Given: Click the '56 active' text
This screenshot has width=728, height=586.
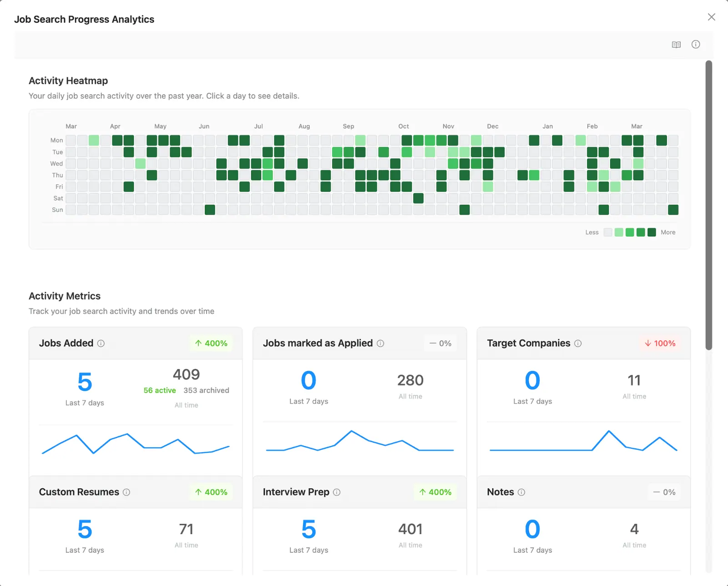Looking at the screenshot, I should click(160, 391).
